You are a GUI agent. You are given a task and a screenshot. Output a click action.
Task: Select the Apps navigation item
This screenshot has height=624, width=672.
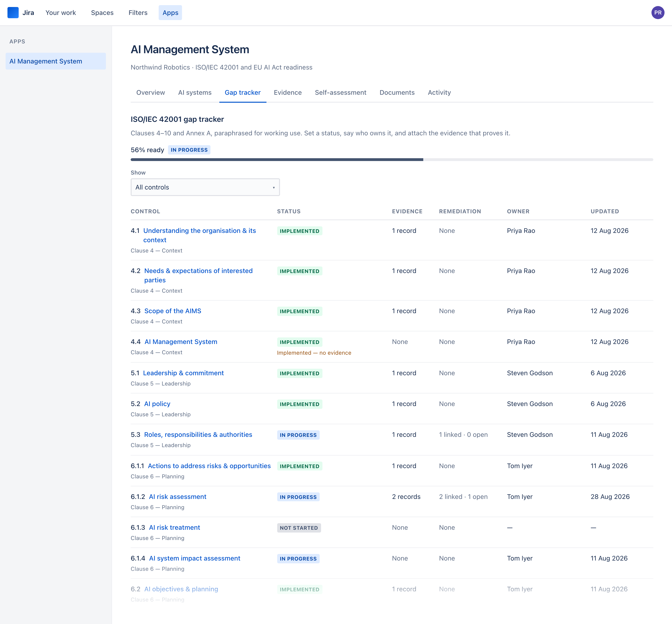[x=170, y=13]
